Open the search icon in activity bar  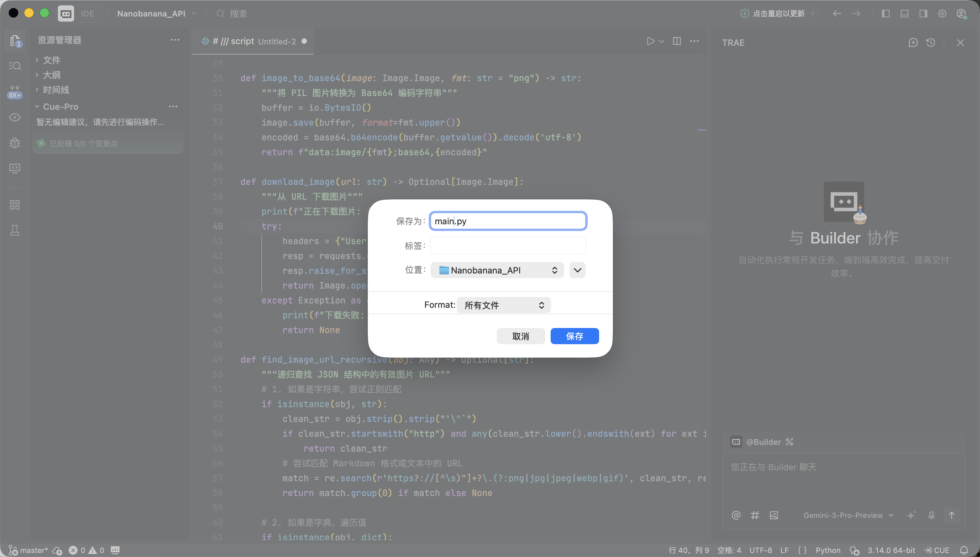(14, 66)
